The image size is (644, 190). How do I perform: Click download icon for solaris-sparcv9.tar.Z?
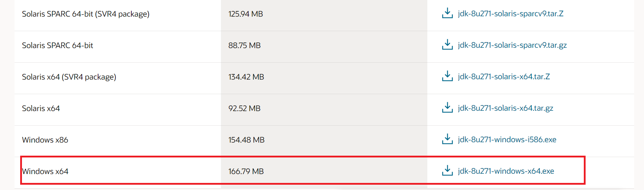point(447,13)
